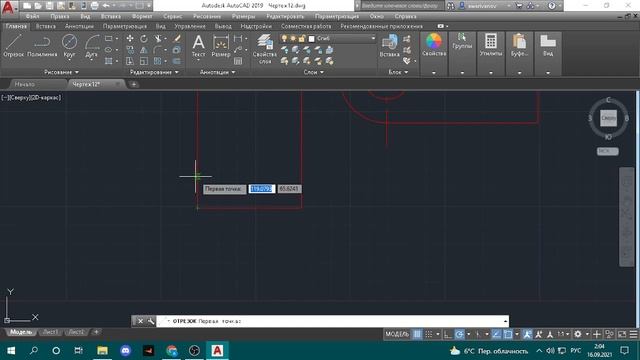Select the Размер (Dimension) tool
The image size is (640, 360).
click(x=221, y=45)
